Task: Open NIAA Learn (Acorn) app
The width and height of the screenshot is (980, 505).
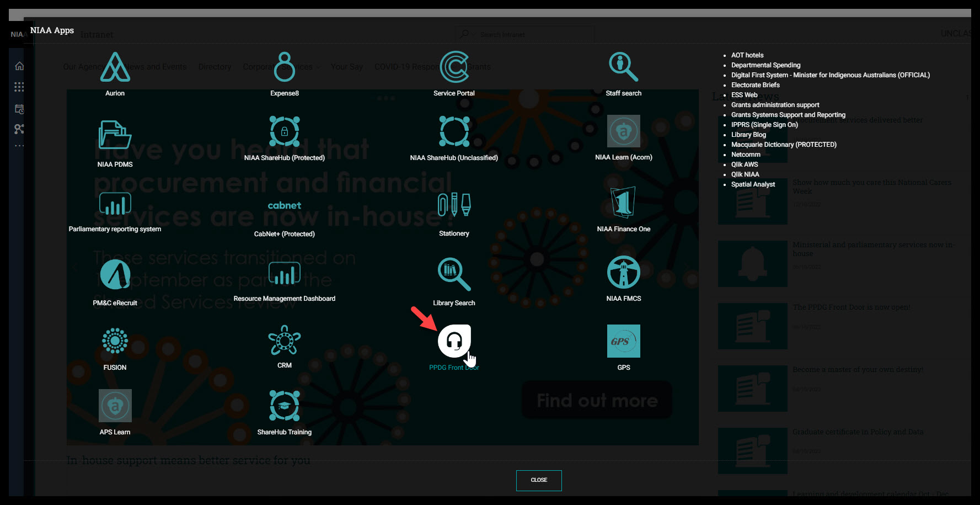Action: pyautogui.click(x=624, y=131)
